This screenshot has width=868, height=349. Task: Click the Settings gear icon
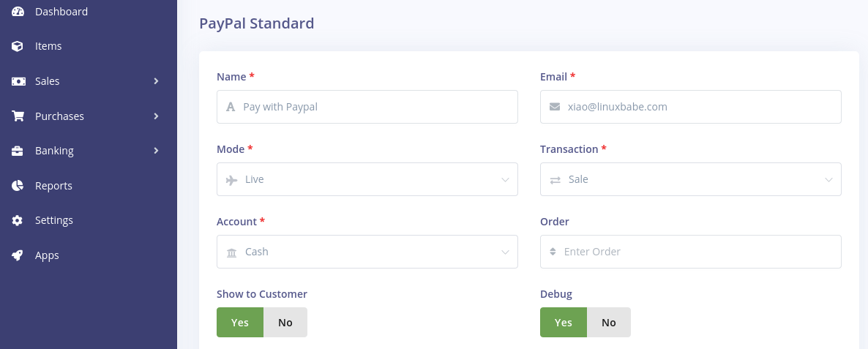tap(18, 220)
